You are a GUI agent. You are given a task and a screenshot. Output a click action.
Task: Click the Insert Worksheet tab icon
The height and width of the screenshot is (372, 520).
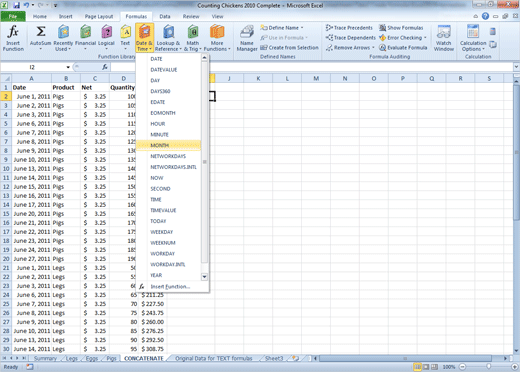tap(295, 358)
